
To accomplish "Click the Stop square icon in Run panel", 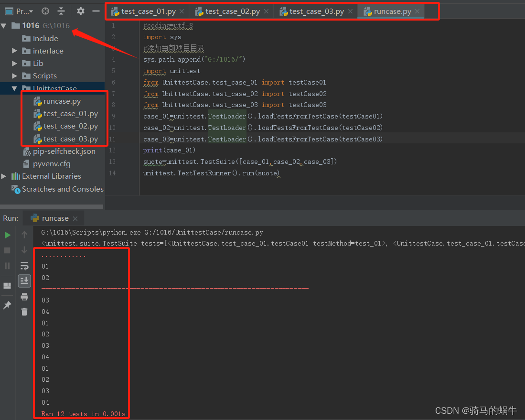I will [7, 250].
